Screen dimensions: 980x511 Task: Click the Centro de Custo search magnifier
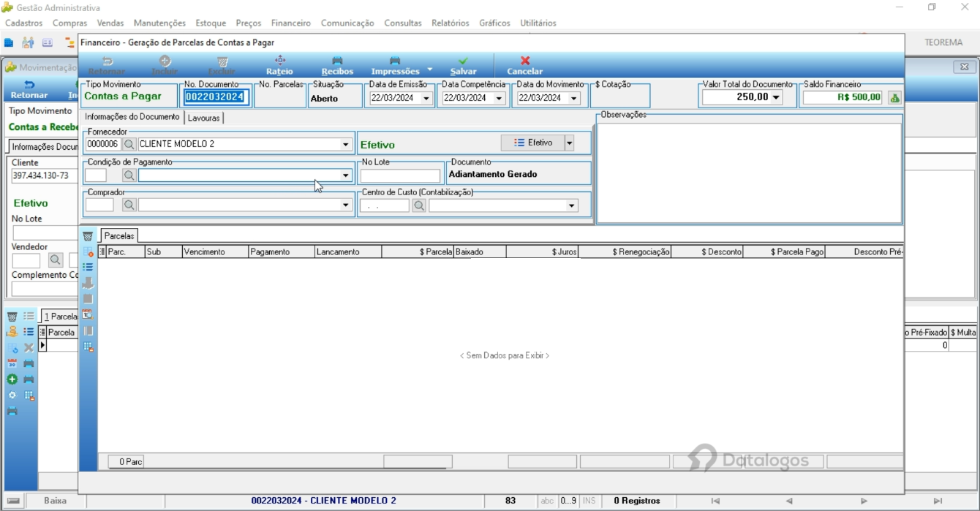point(419,206)
